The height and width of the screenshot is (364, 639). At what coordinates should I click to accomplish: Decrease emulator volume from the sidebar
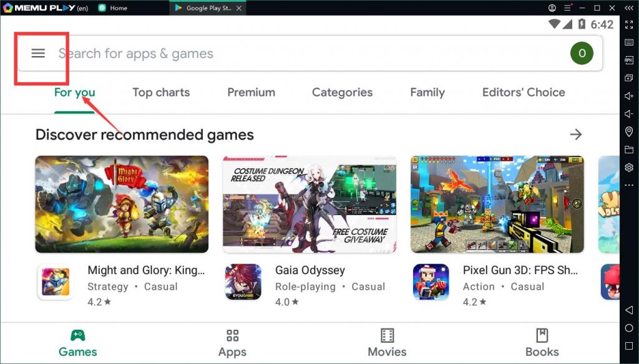628,114
